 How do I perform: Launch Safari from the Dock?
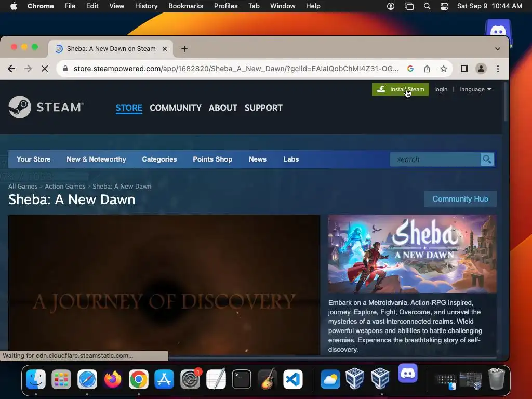pos(87,379)
